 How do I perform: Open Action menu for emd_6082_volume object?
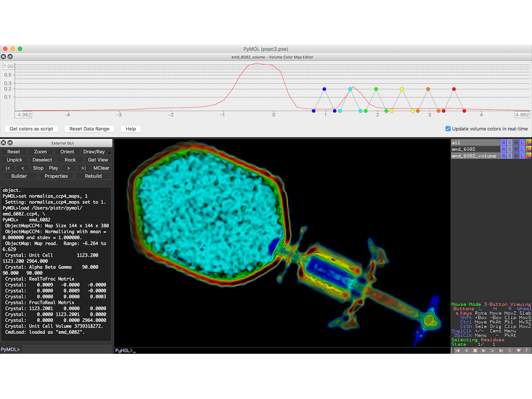point(503,156)
